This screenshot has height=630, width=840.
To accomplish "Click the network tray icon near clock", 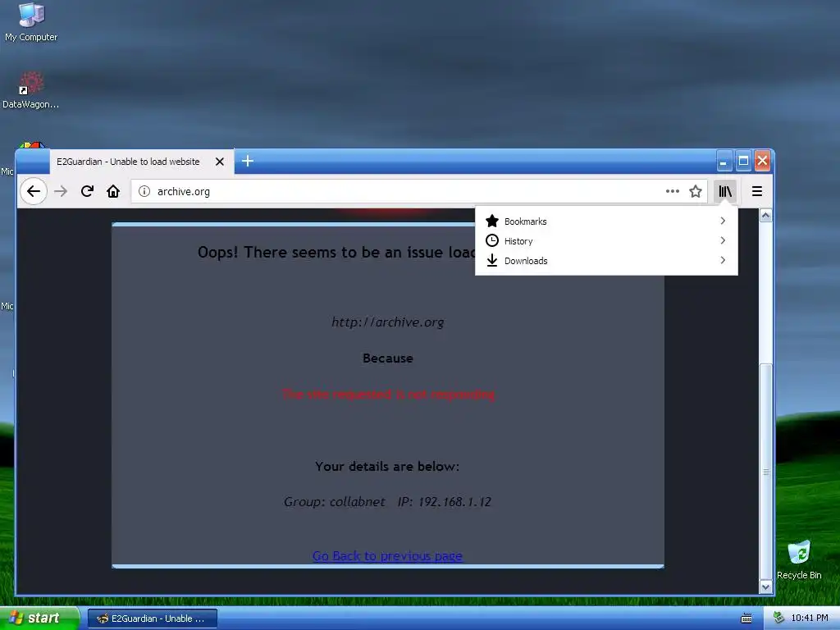I will [x=778, y=619].
